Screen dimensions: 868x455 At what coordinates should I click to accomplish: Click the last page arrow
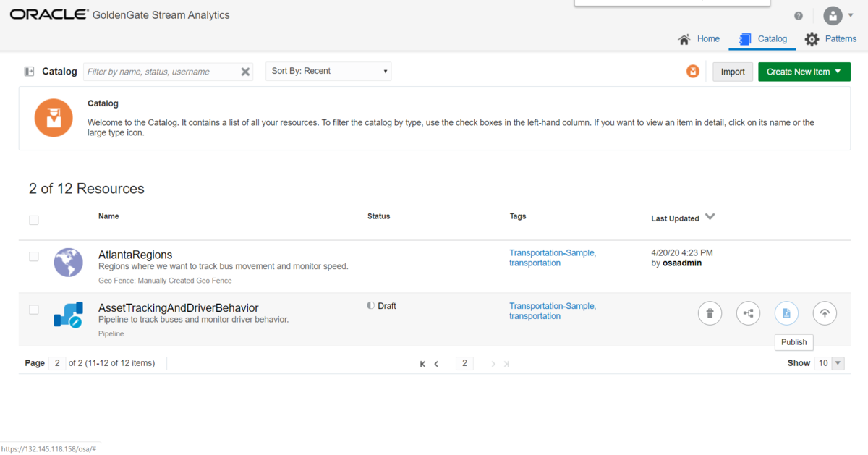point(507,364)
